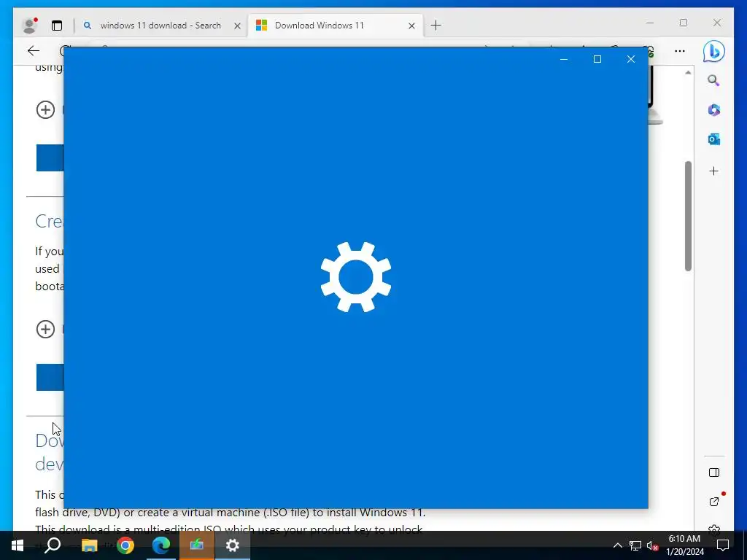Open Edge 'Settings and more' ellipsis menu
Viewport: 747px width, 560px height.
pyautogui.click(x=680, y=51)
